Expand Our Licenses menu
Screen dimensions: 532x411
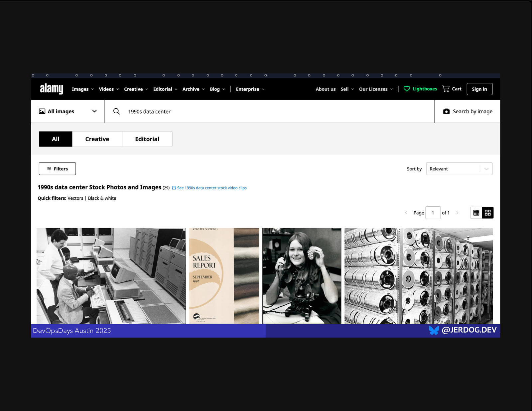pos(376,89)
